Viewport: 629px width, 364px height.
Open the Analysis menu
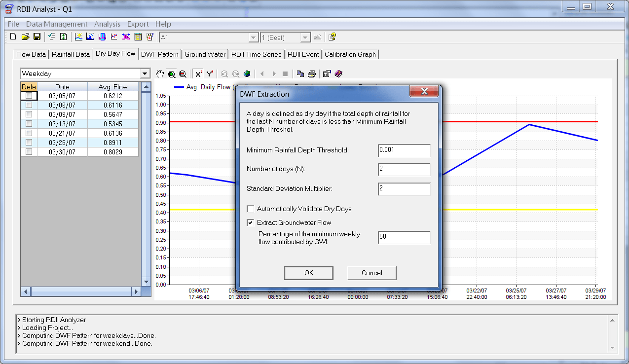[107, 24]
